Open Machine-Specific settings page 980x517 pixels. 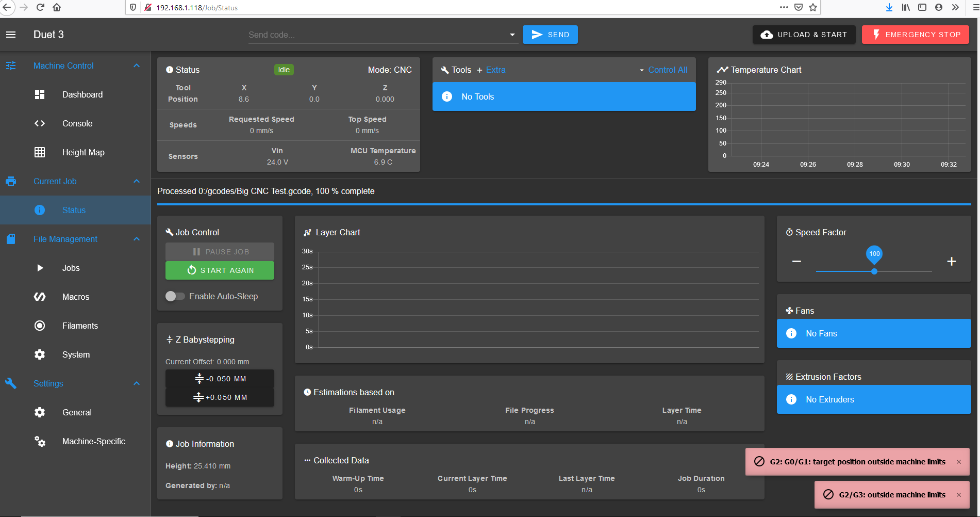75,441
